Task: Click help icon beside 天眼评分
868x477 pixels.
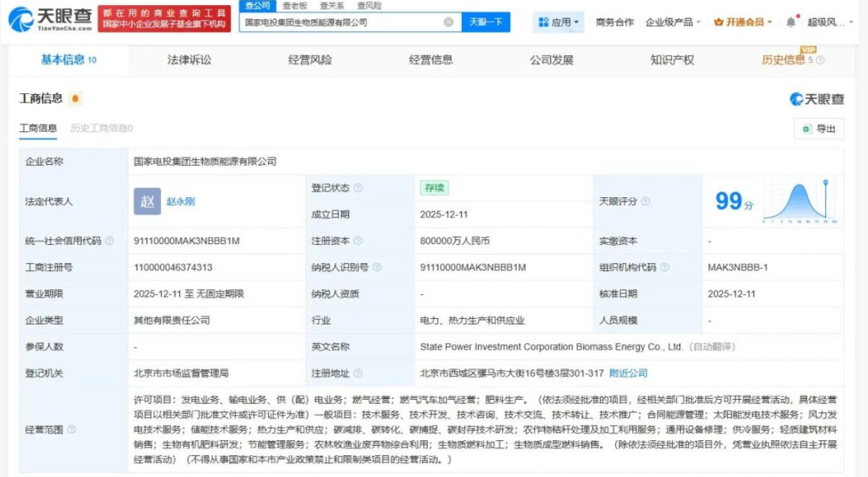Action: [645, 202]
